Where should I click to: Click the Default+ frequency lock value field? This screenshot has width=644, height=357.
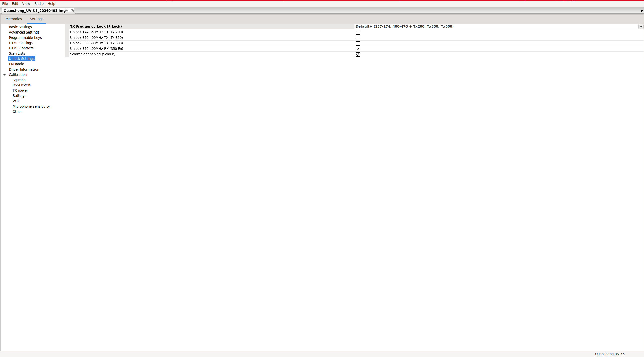pyautogui.click(x=404, y=26)
